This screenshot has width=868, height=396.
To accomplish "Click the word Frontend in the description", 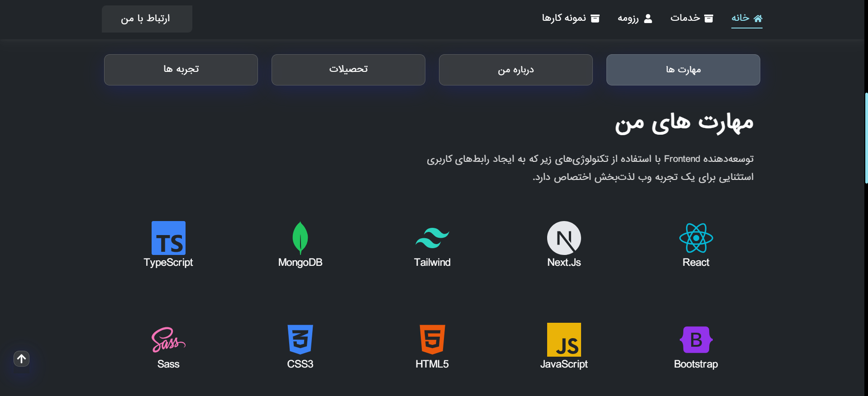I will (682, 159).
